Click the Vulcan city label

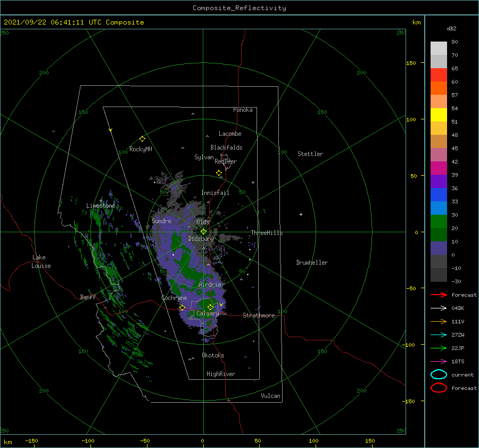pyautogui.click(x=271, y=396)
